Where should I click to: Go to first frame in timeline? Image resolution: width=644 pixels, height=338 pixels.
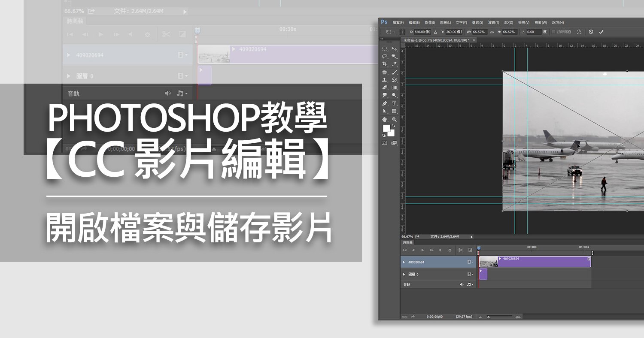click(405, 250)
